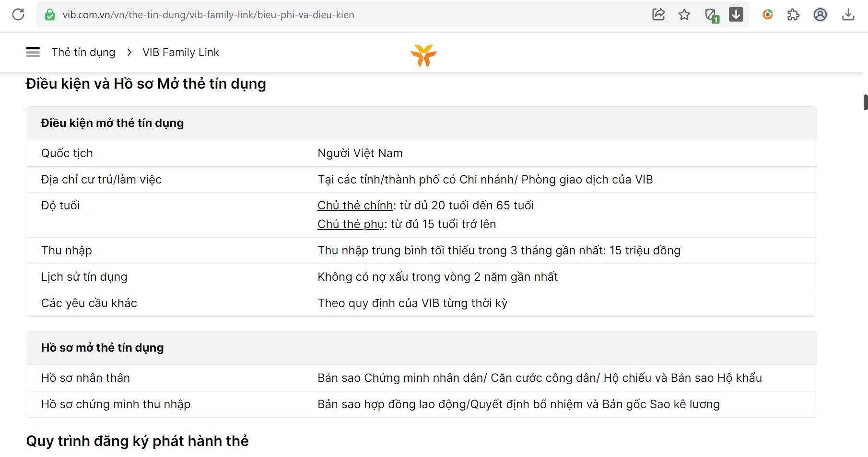Screen dimensions: 868x457
Task: Click Không có nợ xấu value text
Action: 437,277
